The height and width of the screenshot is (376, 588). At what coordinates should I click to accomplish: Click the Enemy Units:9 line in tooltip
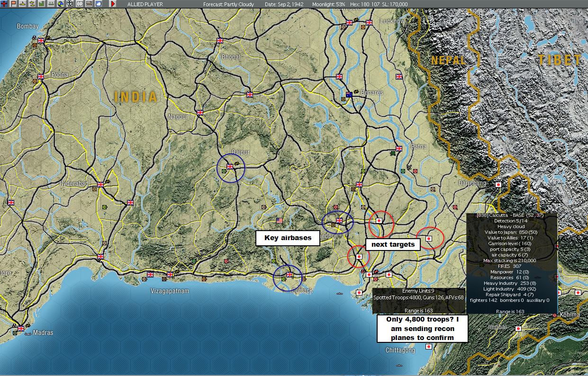click(x=418, y=291)
